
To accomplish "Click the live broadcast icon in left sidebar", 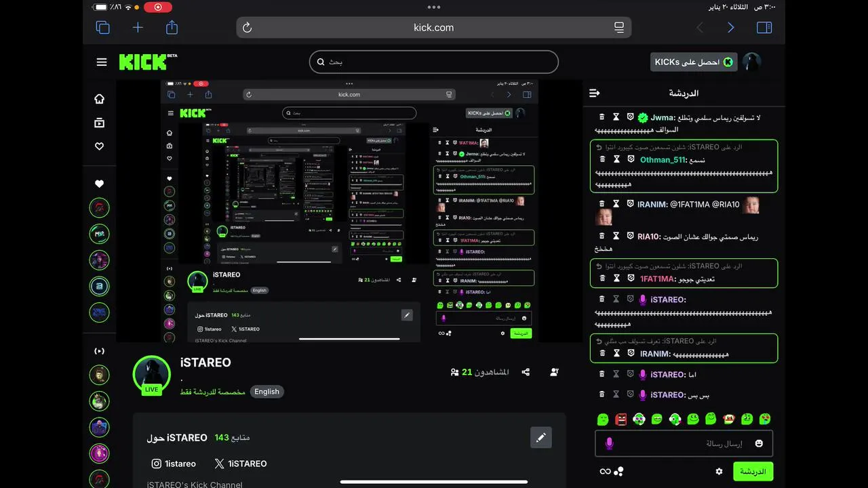I will coord(100,351).
